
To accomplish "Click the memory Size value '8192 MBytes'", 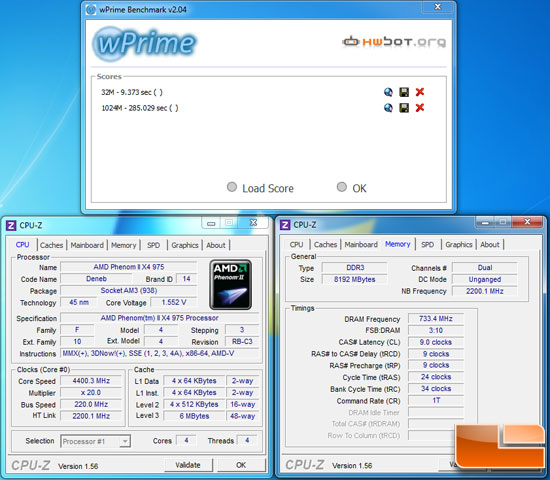I will (355, 279).
